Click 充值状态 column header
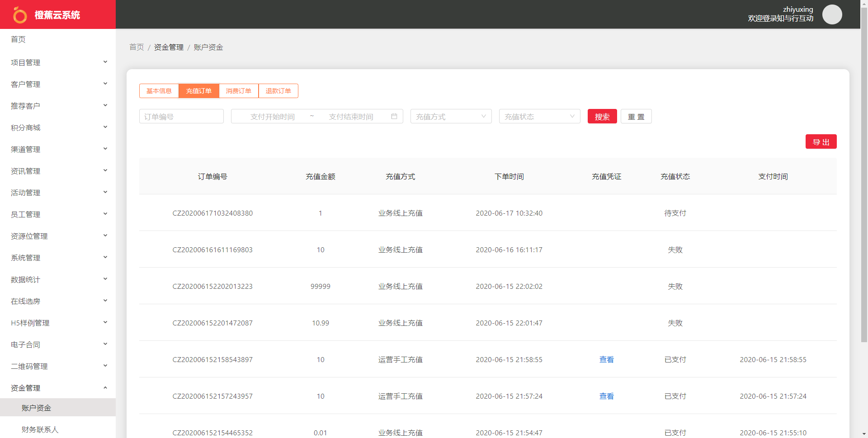Viewport: 868px width, 438px height. 675,176
